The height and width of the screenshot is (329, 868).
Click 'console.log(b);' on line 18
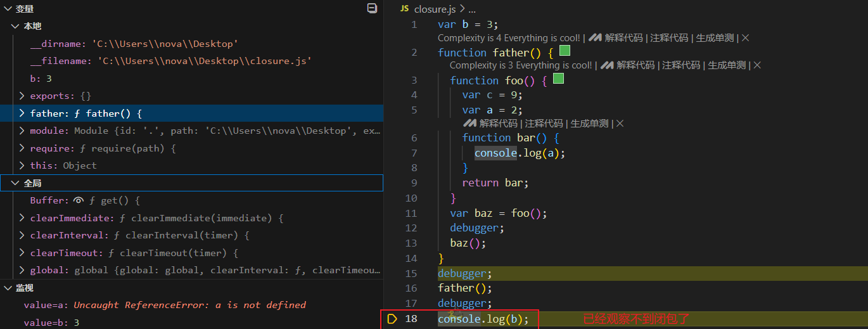click(483, 319)
